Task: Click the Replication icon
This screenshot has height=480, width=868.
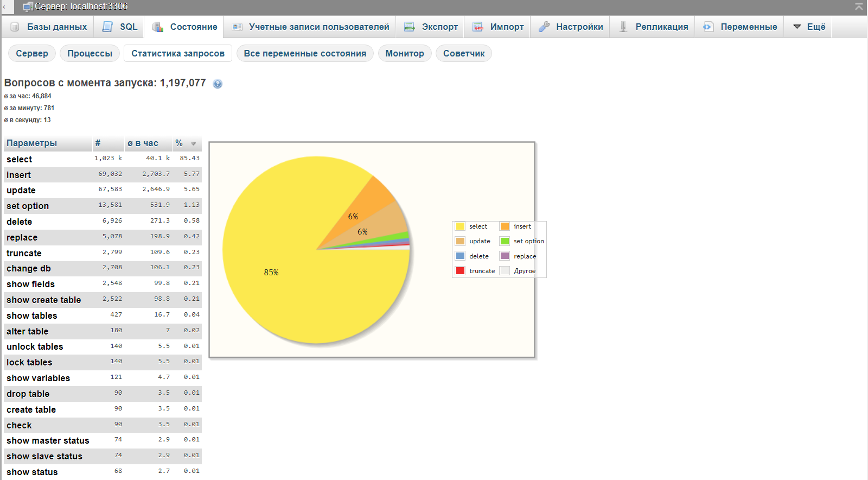Action: tap(623, 27)
